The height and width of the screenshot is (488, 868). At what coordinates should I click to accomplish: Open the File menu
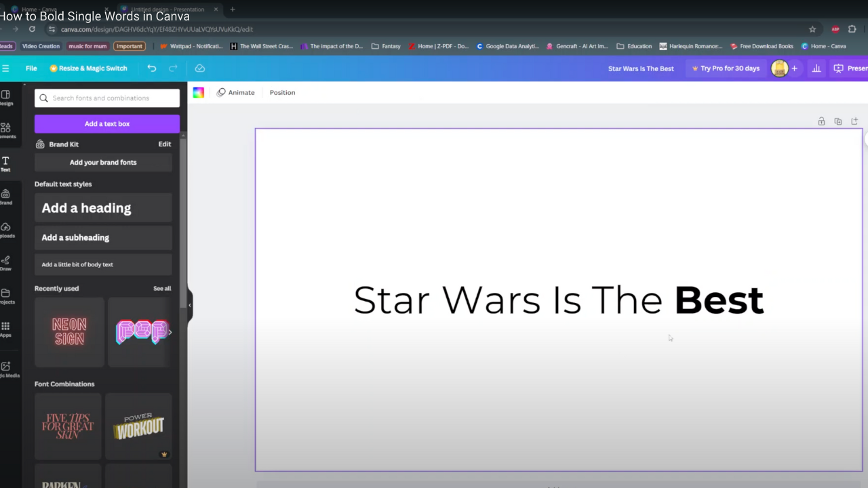31,68
